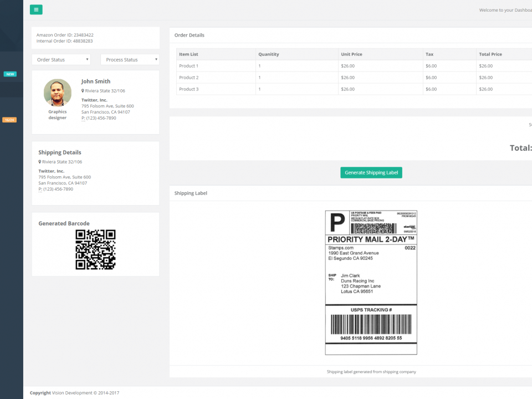Click the Total Price column header

pyautogui.click(x=490, y=54)
